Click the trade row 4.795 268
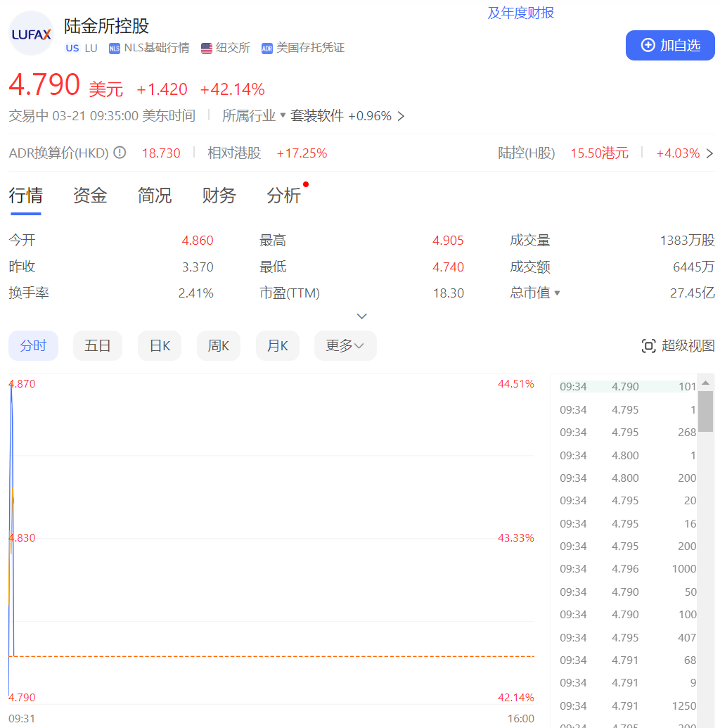The width and height of the screenshot is (720, 728). coord(628,433)
